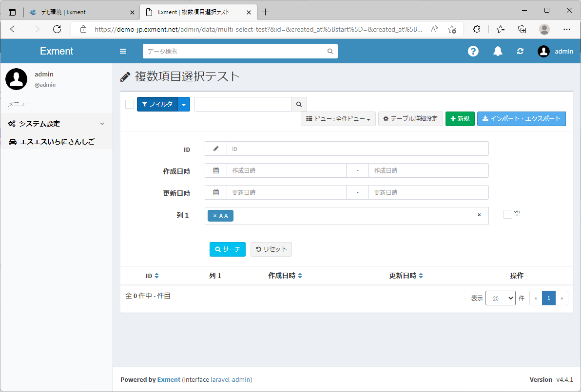Open a new browser tab
Image resolution: width=581 pixels, height=392 pixels.
265,12
